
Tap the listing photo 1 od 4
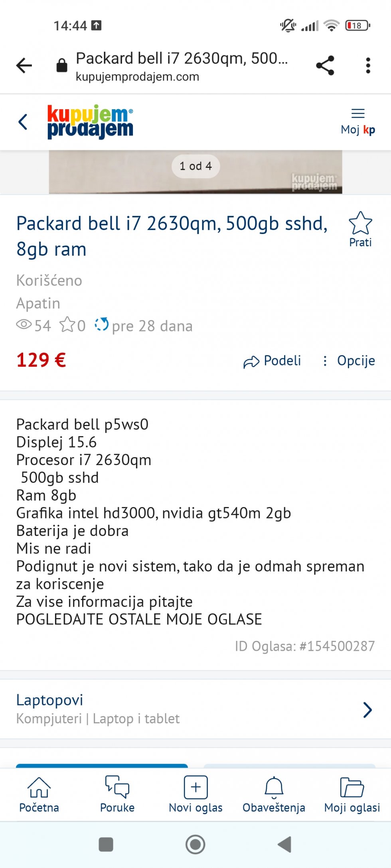(x=195, y=172)
